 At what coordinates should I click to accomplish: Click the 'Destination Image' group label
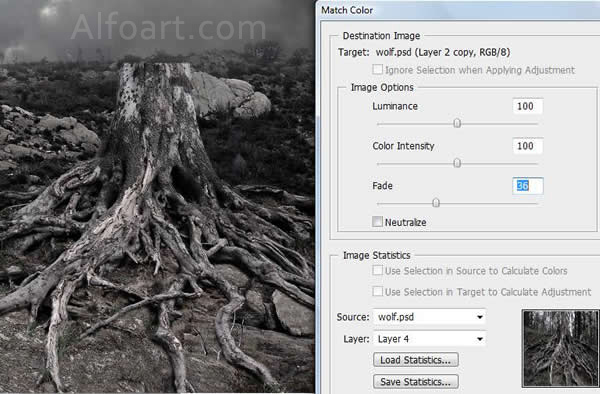click(x=382, y=36)
